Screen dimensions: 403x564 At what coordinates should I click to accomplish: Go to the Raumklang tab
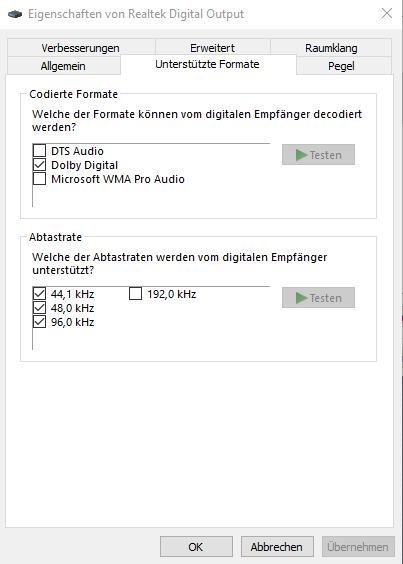331,48
